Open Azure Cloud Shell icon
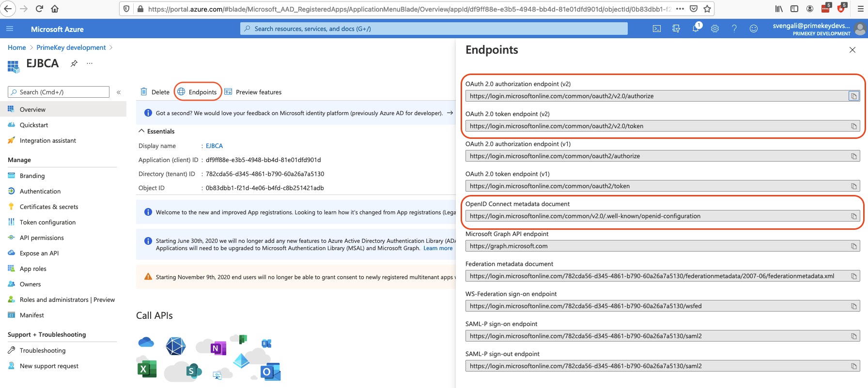This screenshot has width=868, height=388. (x=657, y=29)
